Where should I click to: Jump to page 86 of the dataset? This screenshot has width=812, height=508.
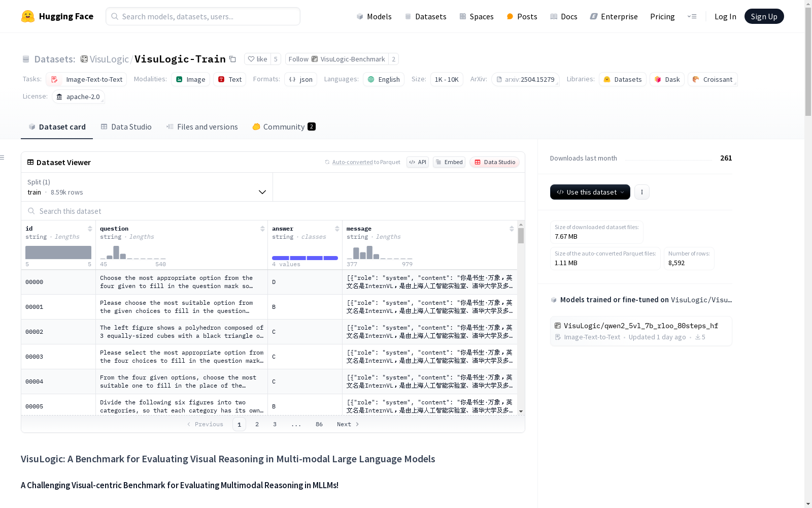click(x=319, y=424)
